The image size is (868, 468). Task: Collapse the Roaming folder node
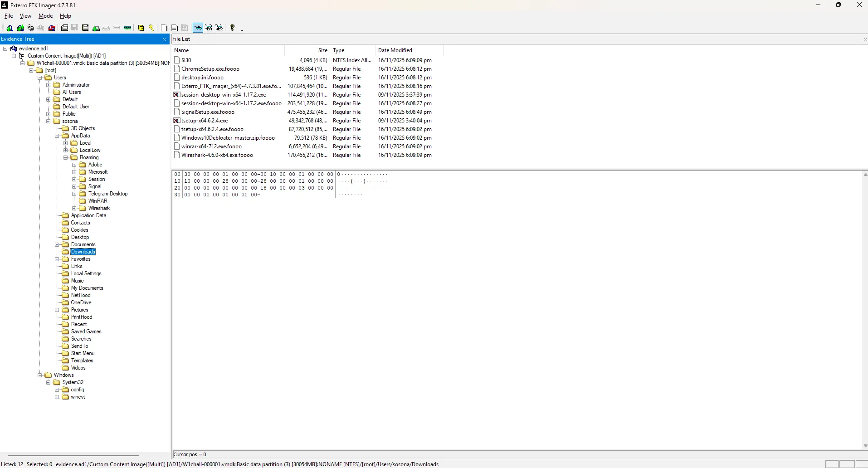[66, 157]
